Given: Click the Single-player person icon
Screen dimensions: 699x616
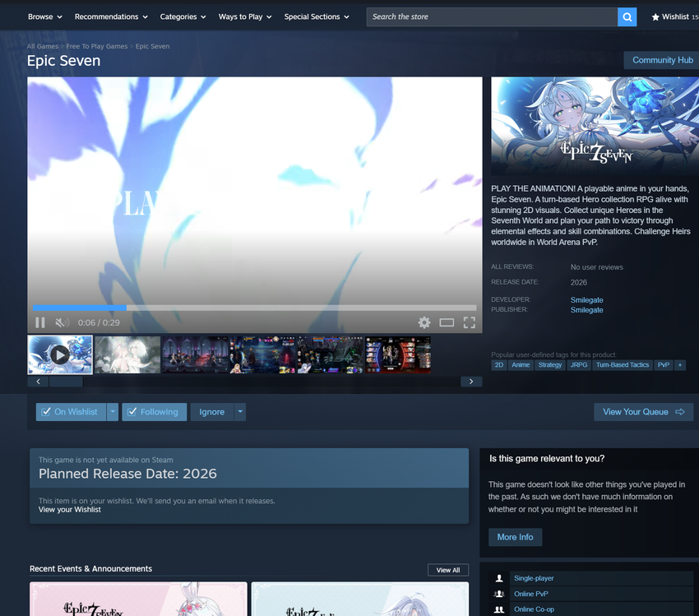Looking at the screenshot, I should click(499, 578).
